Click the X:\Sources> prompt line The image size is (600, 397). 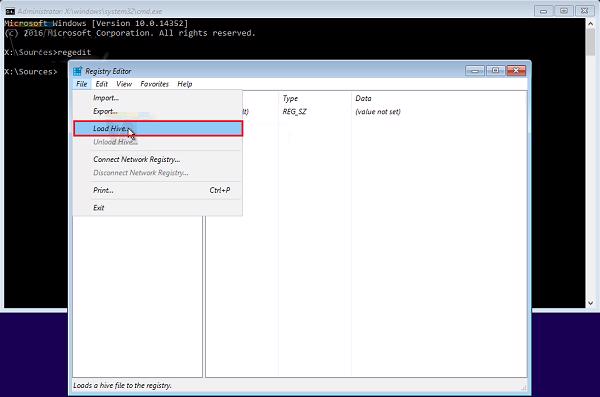pos(31,72)
